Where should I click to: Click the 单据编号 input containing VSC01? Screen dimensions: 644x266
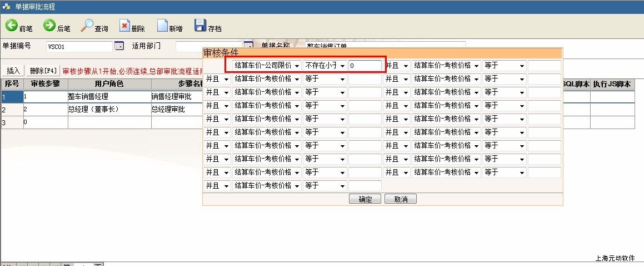78,46
